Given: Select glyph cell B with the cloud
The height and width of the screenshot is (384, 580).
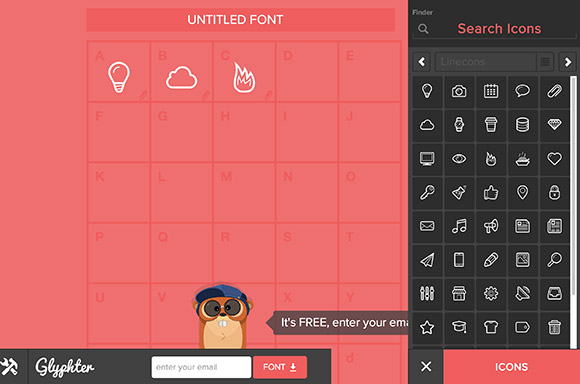Looking at the screenshot, I should coord(182,71).
